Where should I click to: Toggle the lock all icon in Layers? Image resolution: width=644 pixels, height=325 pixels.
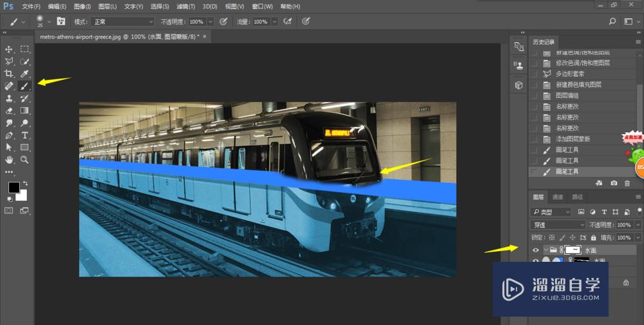[x=594, y=237]
